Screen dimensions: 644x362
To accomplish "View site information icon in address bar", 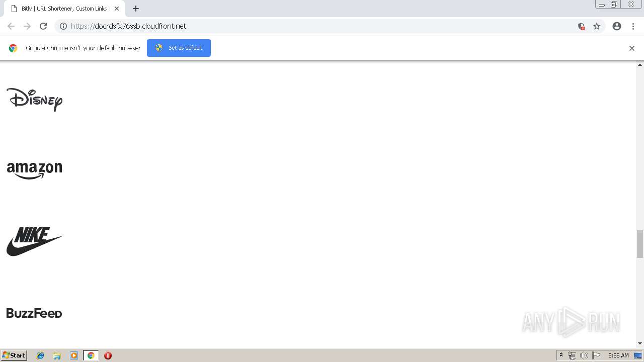I will (63, 26).
